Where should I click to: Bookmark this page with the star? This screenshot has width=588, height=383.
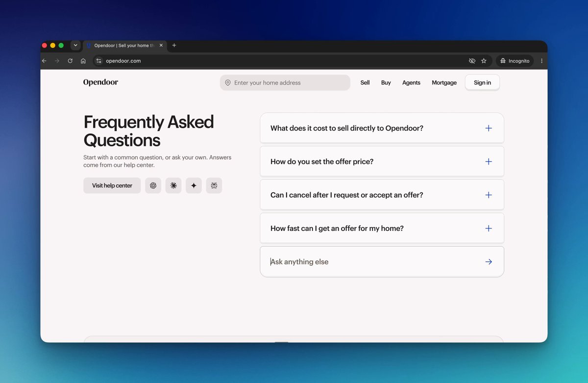(x=484, y=61)
